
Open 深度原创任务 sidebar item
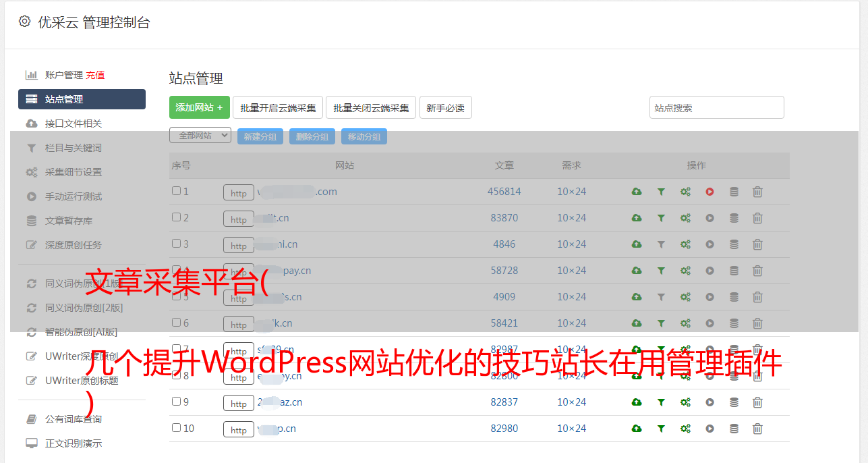73,245
